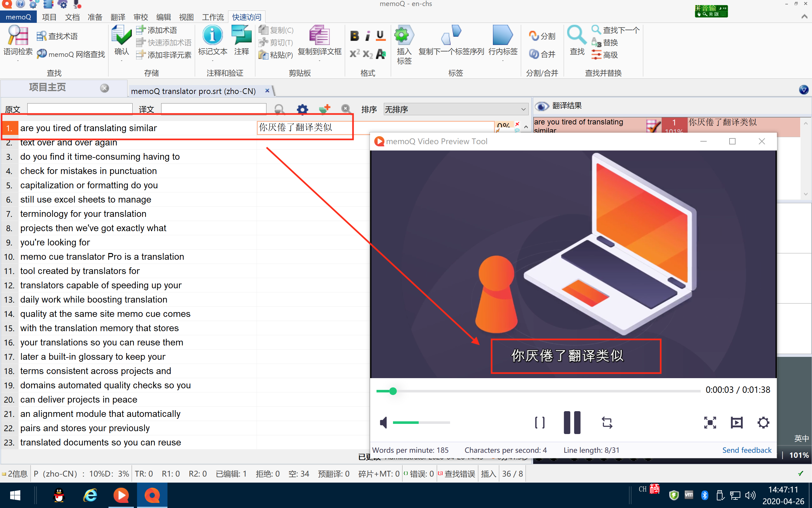The image size is (812, 508).
Task: Click the 2信息 status bar item
Action: click(16, 474)
